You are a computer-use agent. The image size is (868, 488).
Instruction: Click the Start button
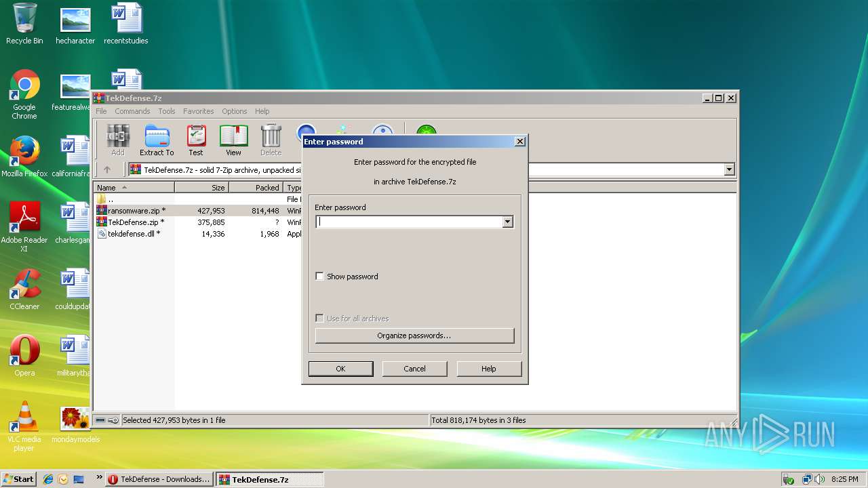point(18,479)
